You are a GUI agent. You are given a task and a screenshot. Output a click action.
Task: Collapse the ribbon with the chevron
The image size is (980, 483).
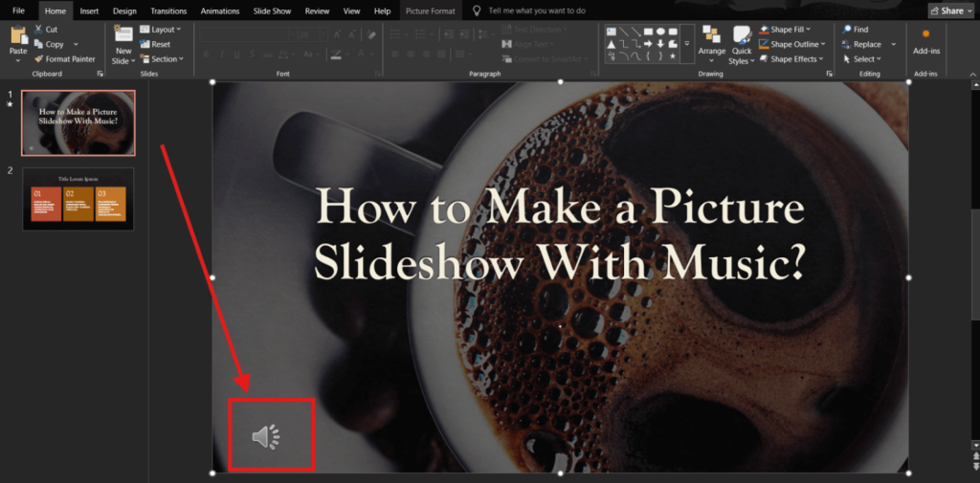pyautogui.click(x=972, y=75)
